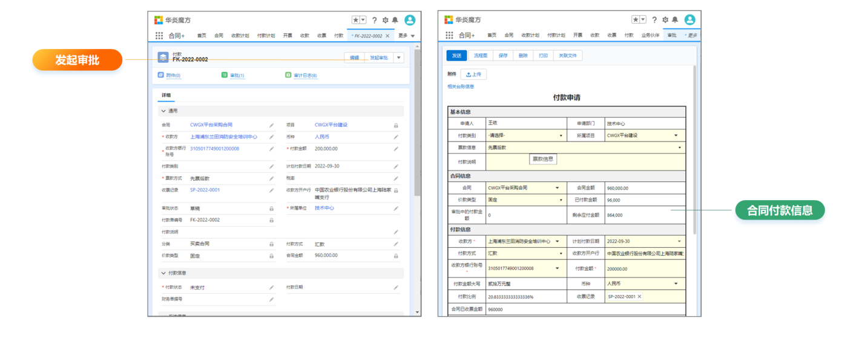The image size is (868, 347).
Task: Open the SP-2022-0001 收票记录 link
Action: coord(205,190)
